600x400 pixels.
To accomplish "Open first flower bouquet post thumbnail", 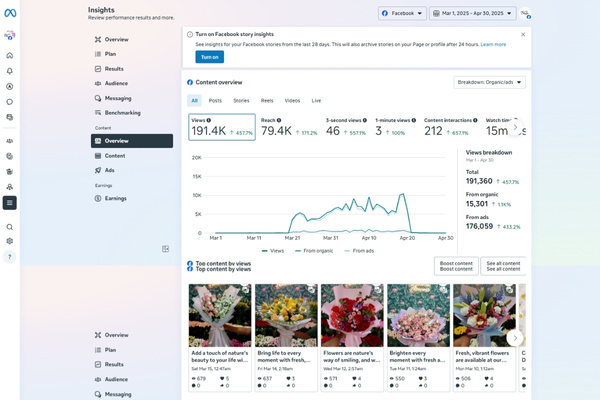I will 219,314.
